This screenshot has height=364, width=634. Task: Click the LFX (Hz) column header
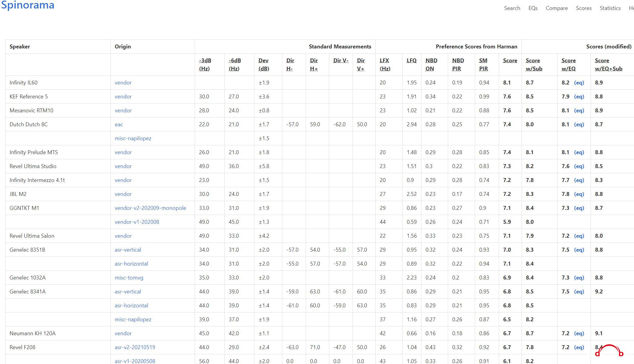pyautogui.click(x=385, y=65)
